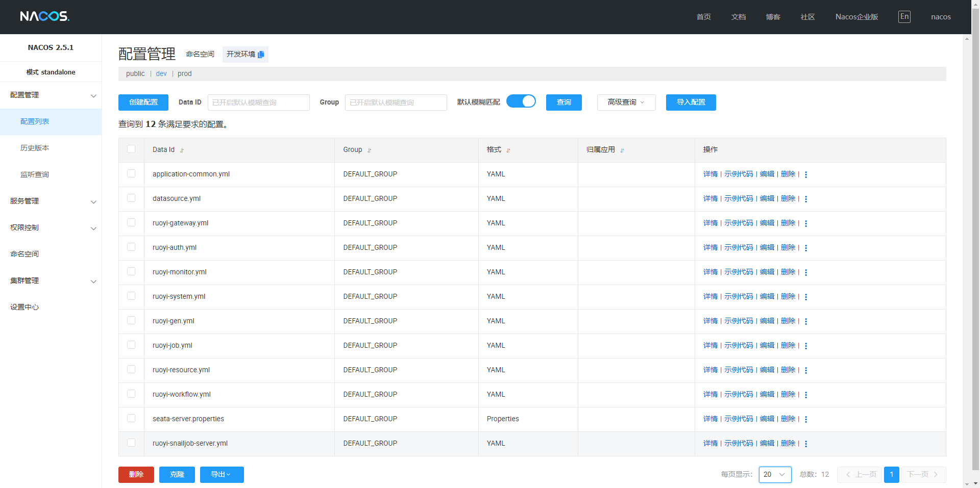Expand the 高级查询 dropdown
This screenshot has width=980, height=488.
tap(626, 102)
